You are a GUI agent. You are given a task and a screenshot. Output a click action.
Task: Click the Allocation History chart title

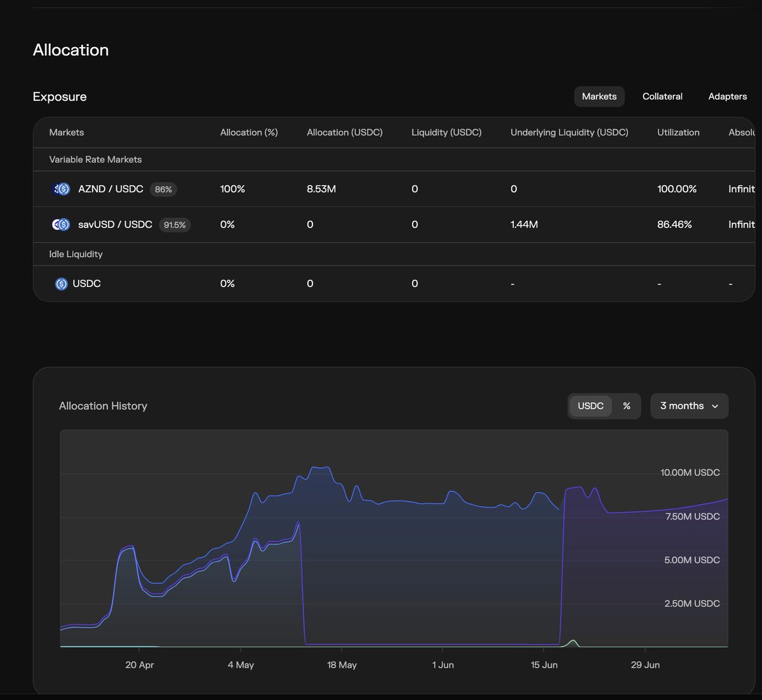coord(103,406)
